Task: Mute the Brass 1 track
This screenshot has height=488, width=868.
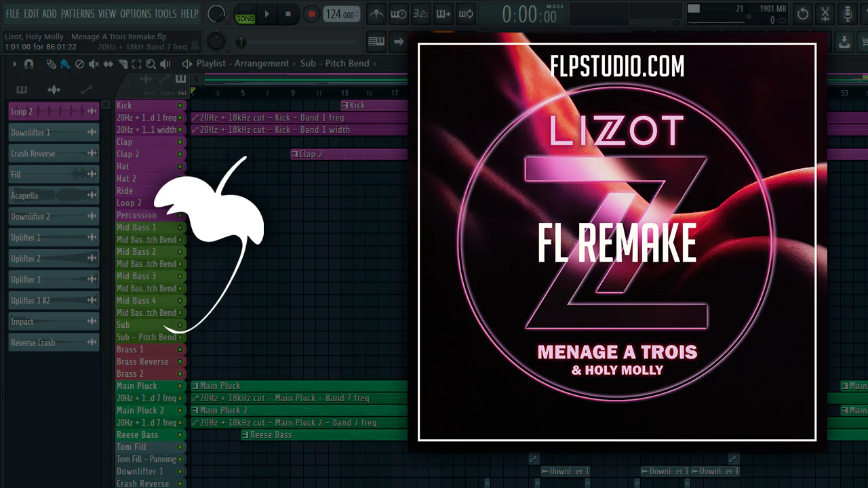Action: pos(180,350)
